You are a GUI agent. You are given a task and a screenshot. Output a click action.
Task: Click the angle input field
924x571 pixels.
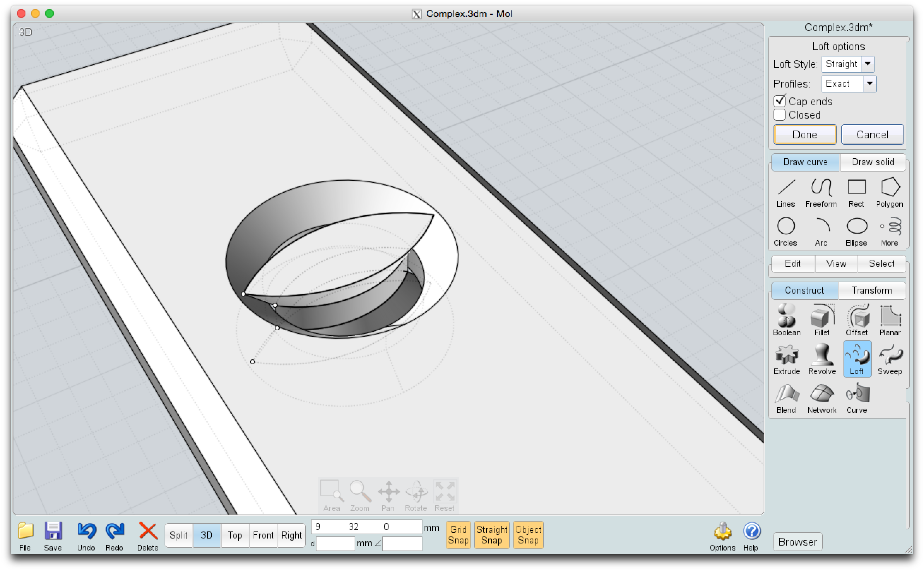(402, 543)
